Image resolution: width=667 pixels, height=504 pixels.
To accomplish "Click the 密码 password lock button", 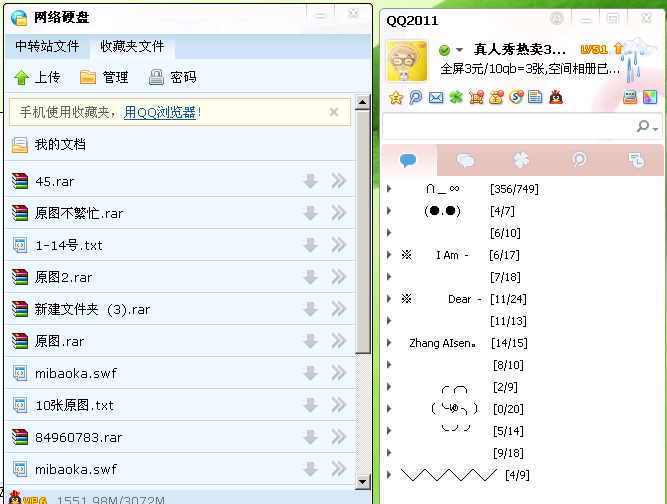I will coord(172,77).
